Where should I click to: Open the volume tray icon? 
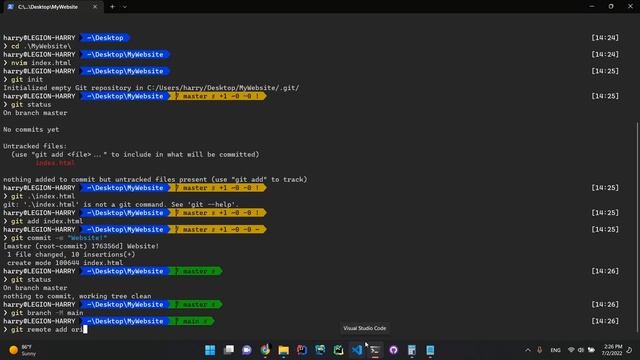[x=581, y=350]
